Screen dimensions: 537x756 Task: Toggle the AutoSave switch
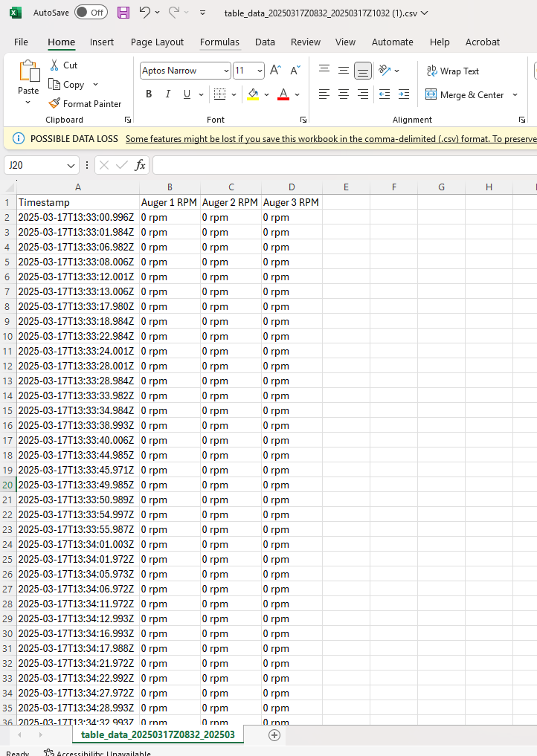tap(91, 13)
